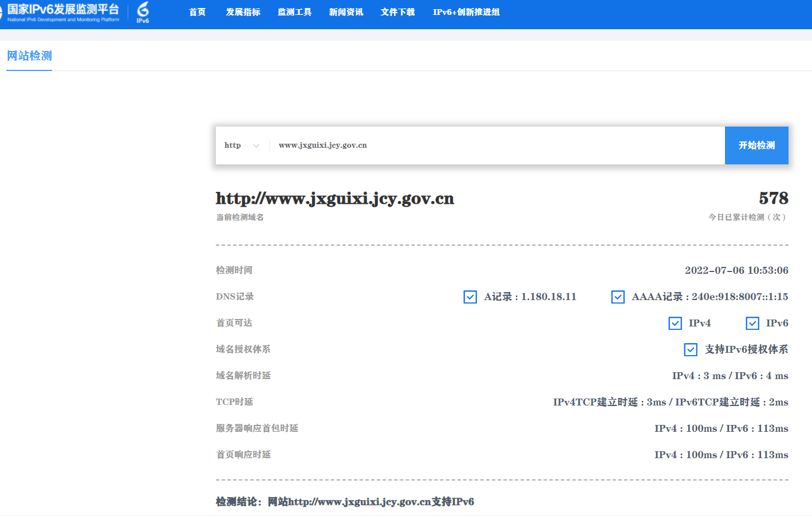Screen dimensions: 812x516
Task: Click the 开始检测 button
Action: point(756,145)
